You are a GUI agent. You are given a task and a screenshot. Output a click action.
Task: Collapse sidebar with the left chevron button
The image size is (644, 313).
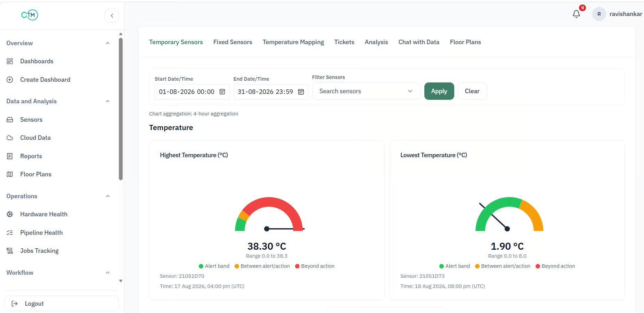coord(112,16)
